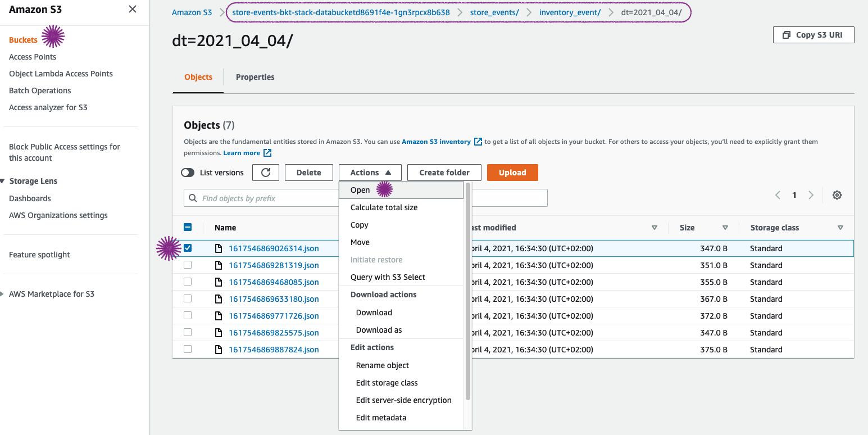Check the box for 1617546869771726.json

click(x=188, y=315)
